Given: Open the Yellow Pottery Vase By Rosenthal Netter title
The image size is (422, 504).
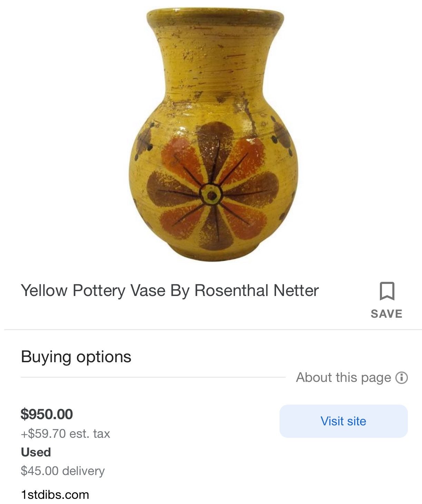Looking at the screenshot, I should tap(170, 290).
